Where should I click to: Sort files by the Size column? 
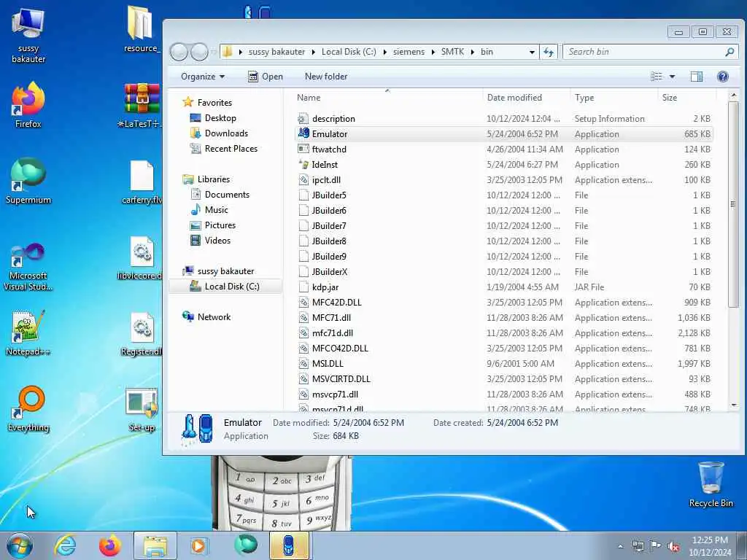coord(687,98)
